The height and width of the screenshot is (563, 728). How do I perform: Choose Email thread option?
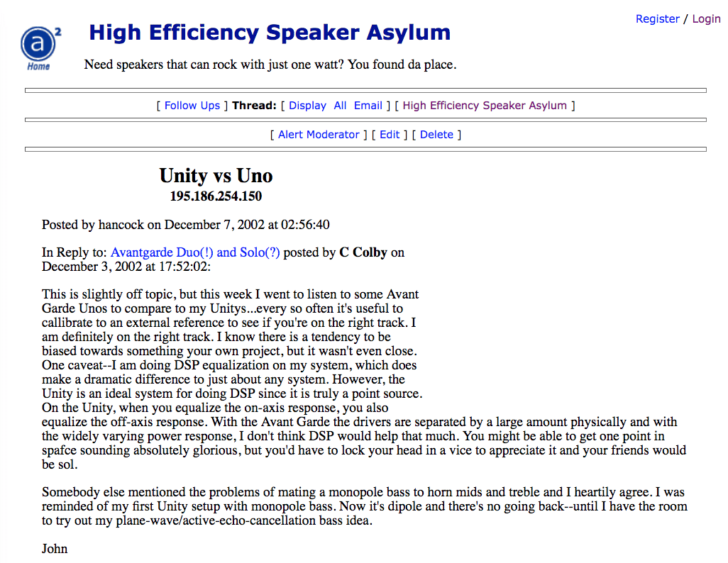click(368, 106)
